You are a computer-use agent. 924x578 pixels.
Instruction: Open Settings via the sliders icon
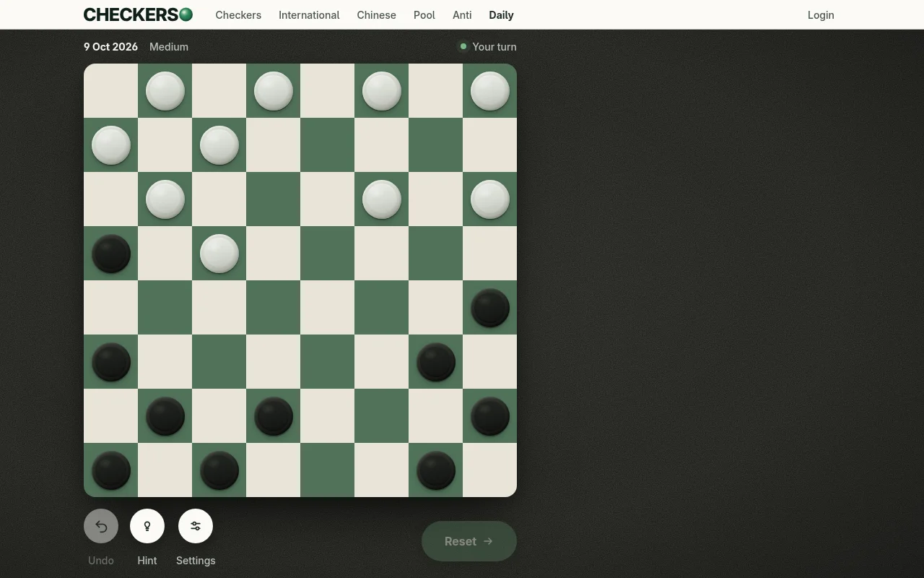coord(196,526)
